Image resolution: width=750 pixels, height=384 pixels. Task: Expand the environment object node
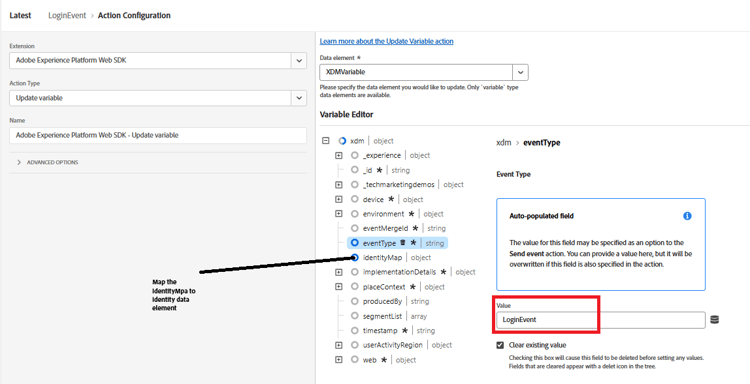pyautogui.click(x=339, y=214)
